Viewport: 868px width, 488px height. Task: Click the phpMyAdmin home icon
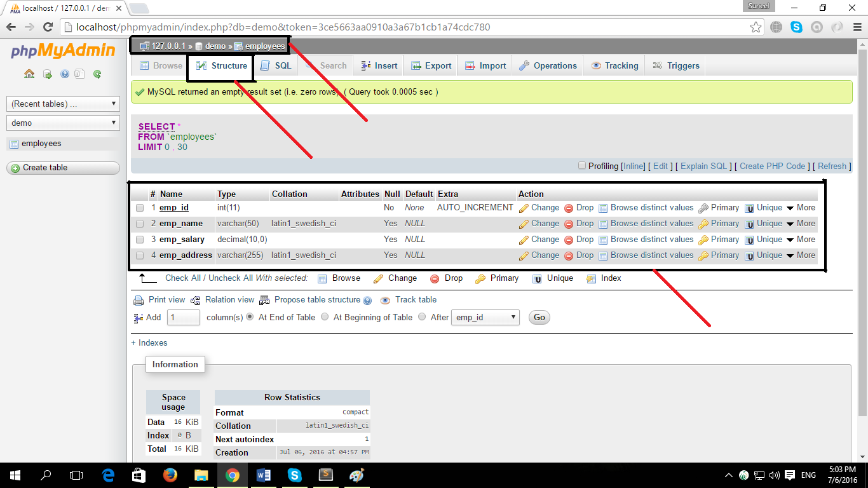tap(29, 74)
